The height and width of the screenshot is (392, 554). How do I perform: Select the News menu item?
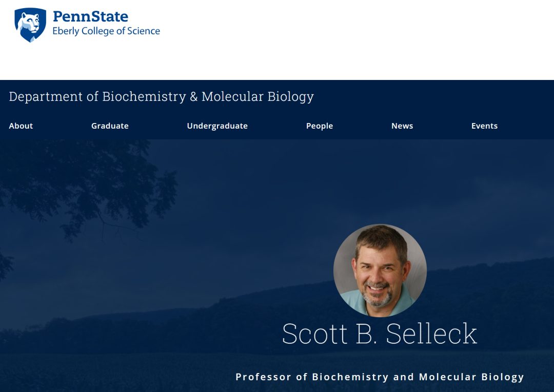click(x=402, y=126)
